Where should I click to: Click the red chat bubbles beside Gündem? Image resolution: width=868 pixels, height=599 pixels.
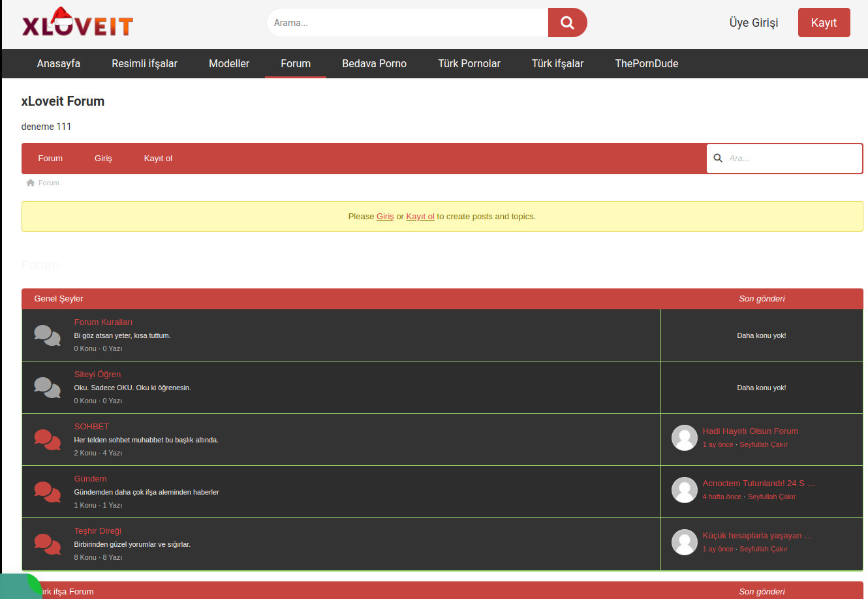[47, 492]
